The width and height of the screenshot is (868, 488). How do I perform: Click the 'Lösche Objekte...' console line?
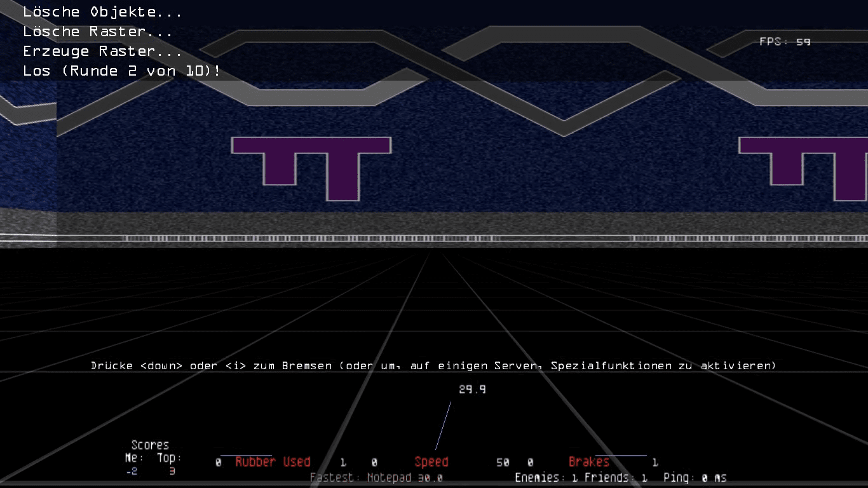pyautogui.click(x=103, y=12)
